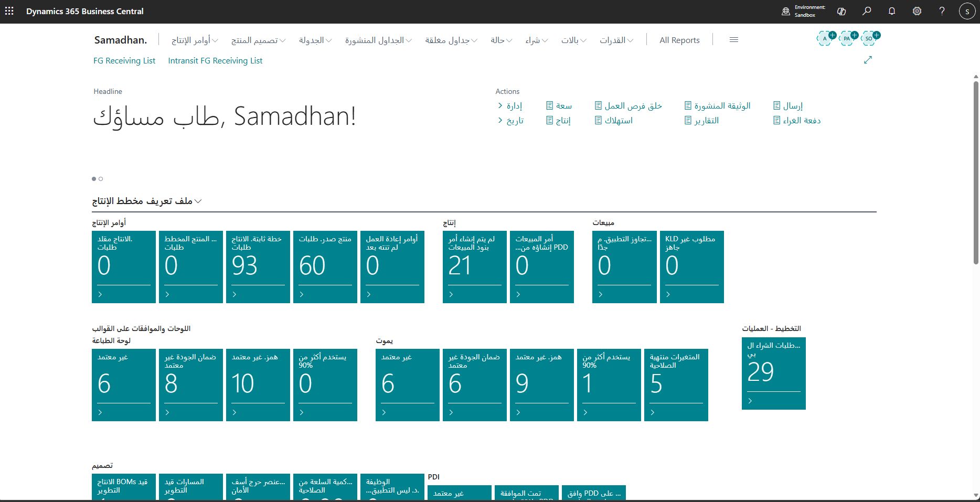Open the الوثيقة المنشورة action
980x502 pixels.
coord(718,105)
